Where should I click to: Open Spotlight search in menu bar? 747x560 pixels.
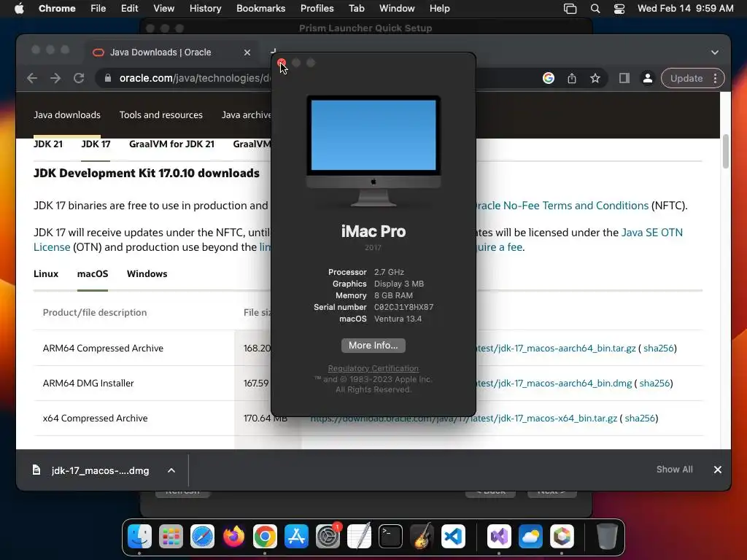[x=595, y=9]
